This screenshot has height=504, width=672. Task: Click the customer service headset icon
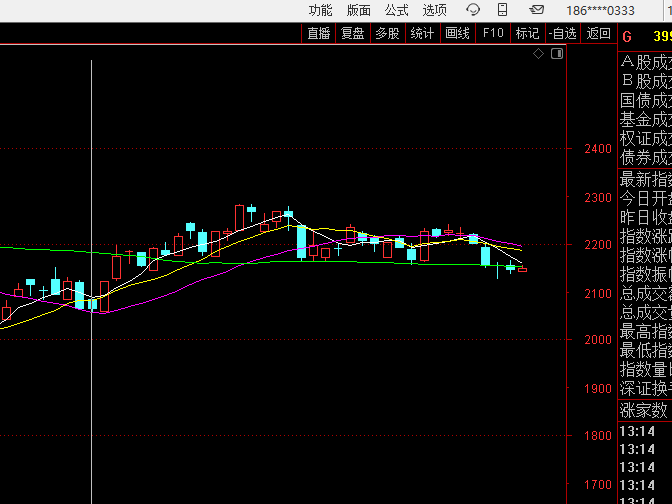pyautogui.click(x=473, y=10)
